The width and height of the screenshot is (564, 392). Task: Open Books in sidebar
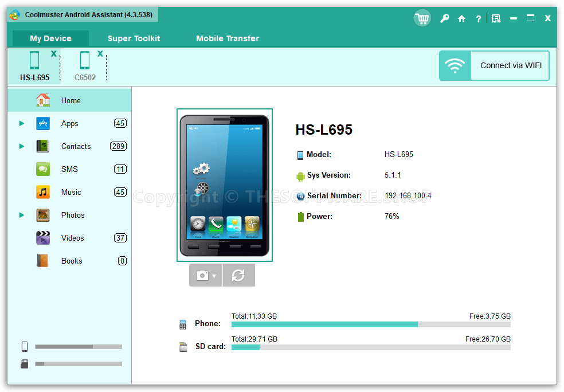pyautogui.click(x=69, y=261)
